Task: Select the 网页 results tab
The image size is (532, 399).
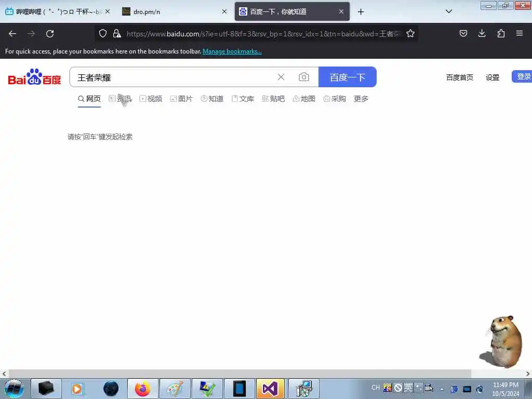Action: [x=89, y=99]
